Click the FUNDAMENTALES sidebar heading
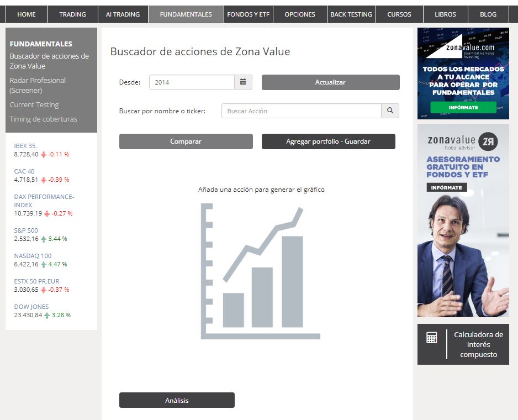This screenshot has height=420, width=518. [x=41, y=44]
